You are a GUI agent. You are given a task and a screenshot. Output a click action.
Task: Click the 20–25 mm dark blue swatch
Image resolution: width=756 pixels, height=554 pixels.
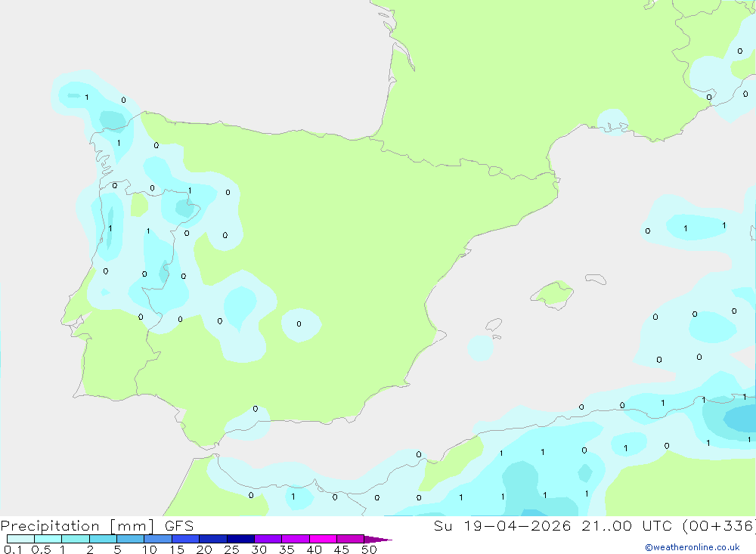point(213,539)
